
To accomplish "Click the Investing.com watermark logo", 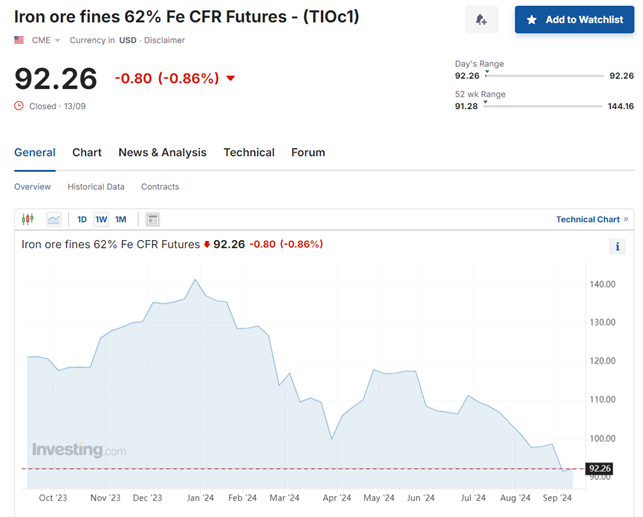I will tap(79, 451).
